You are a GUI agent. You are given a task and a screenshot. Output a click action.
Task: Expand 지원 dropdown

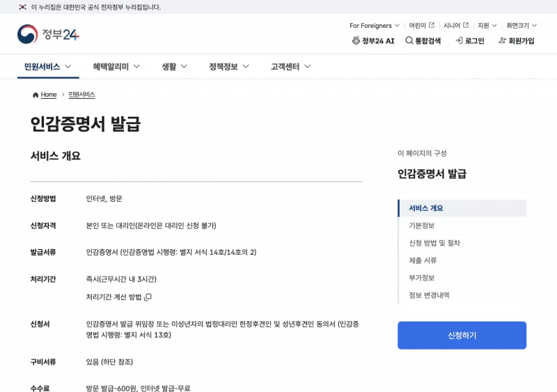tap(487, 25)
